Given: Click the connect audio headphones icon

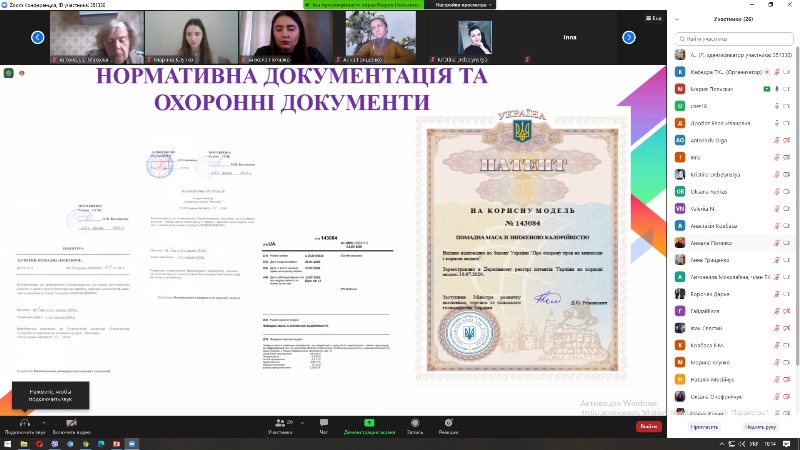Looking at the screenshot, I should (x=24, y=423).
